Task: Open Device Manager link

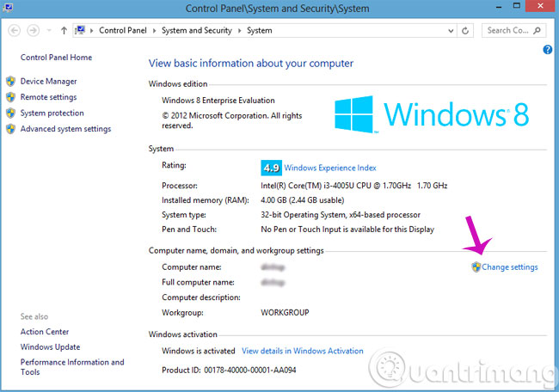Action: [48, 82]
